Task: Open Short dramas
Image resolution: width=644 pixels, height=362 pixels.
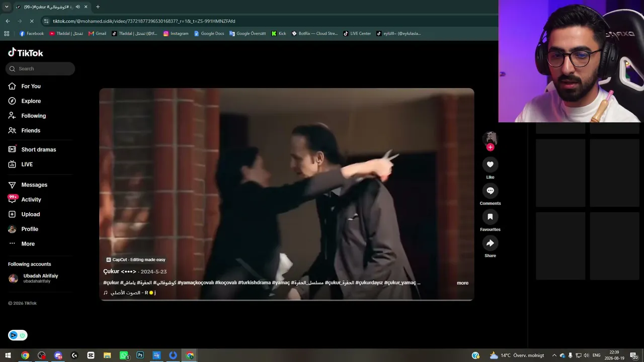Action: pyautogui.click(x=32, y=149)
